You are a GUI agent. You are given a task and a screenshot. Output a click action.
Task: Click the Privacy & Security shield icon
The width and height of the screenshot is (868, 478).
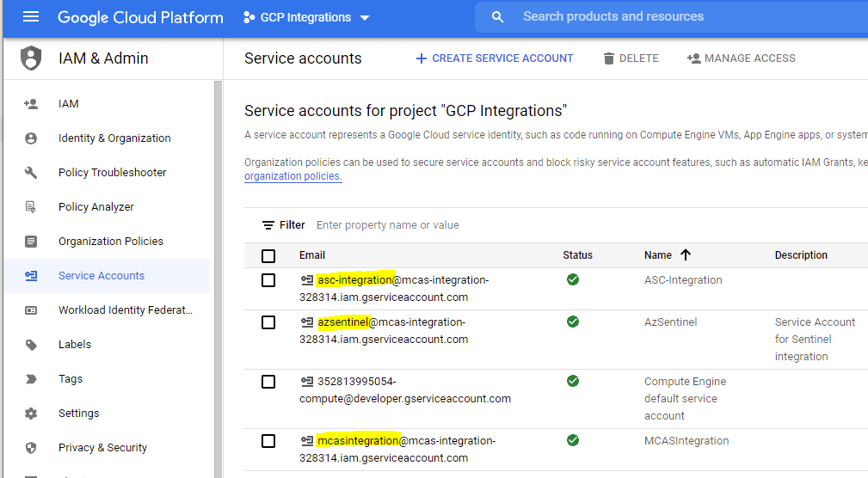point(31,448)
